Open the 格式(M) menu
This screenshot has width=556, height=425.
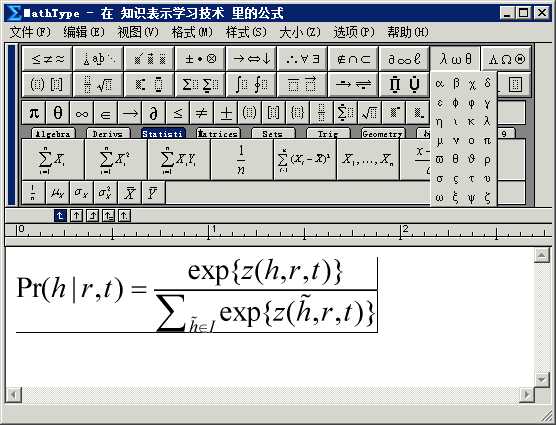(x=192, y=33)
